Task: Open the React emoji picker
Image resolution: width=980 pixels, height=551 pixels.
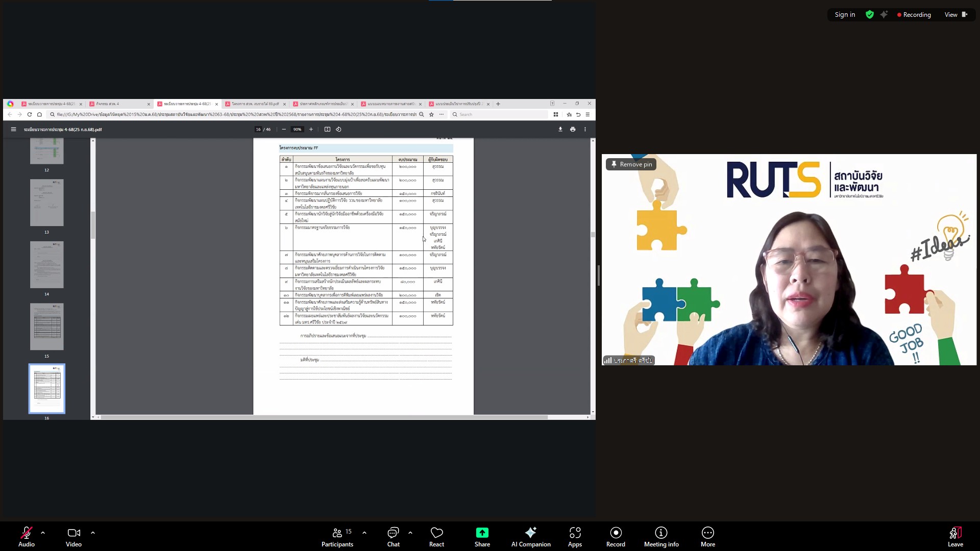Action: click(436, 533)
